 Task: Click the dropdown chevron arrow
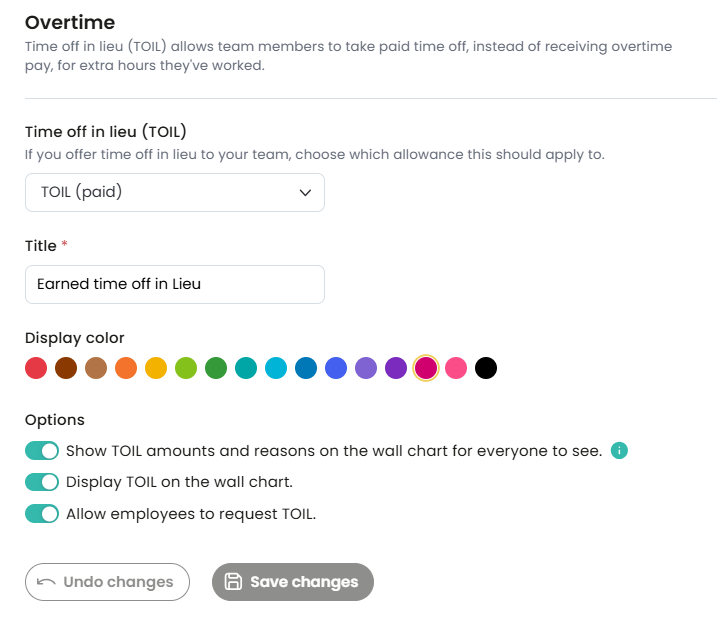click(x=305, y=193)
